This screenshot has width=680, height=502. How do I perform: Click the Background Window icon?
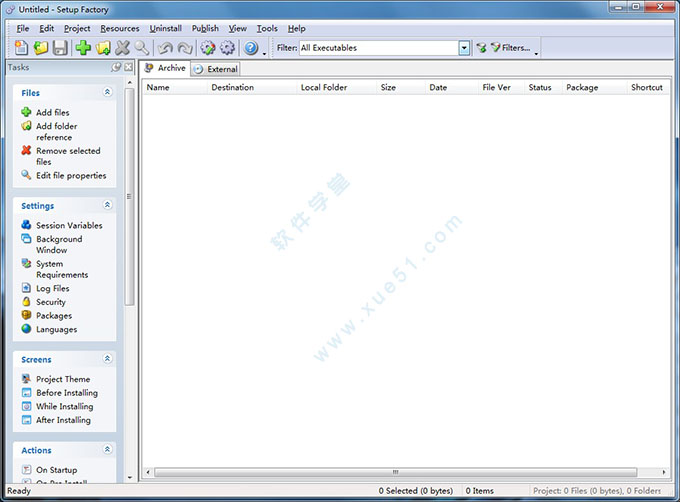pos(26,239)
